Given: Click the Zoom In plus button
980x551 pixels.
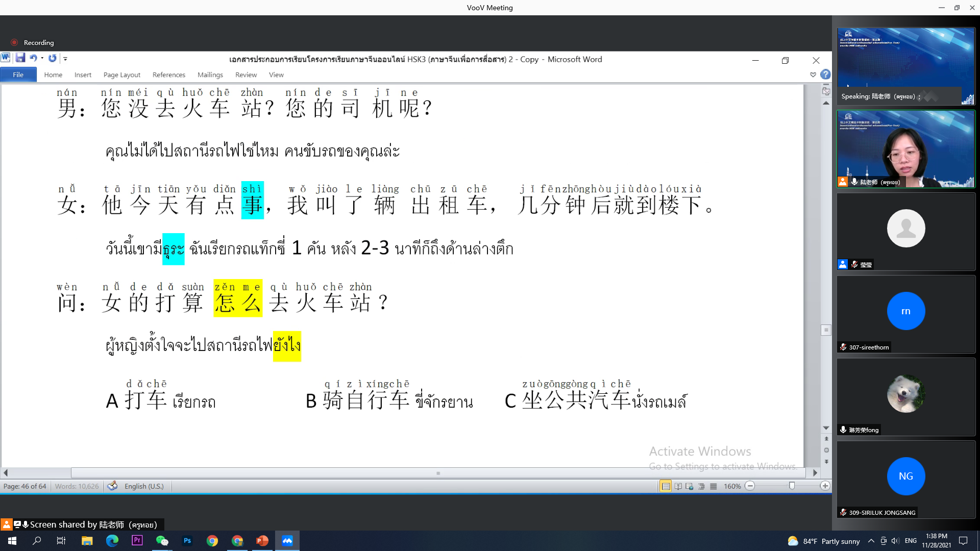Looking at the screenshot, I should tap(825, 486).
